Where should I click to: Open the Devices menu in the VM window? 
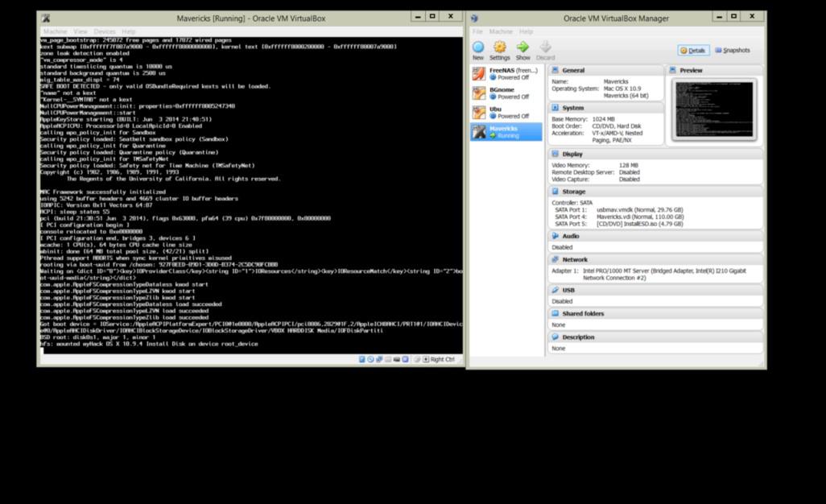click(x=105, y=31)
